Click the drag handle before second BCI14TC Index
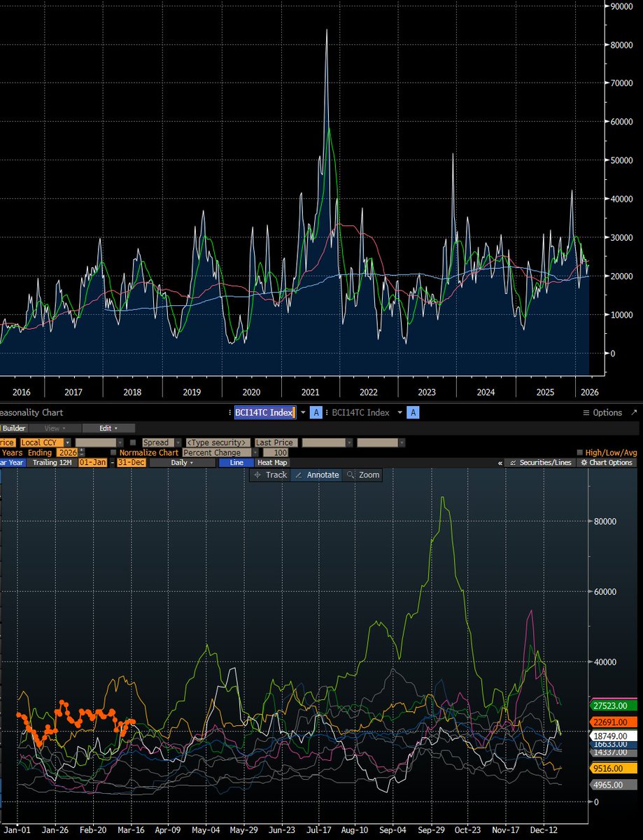Viewport: 643px width, 840px height. [326, 413]
